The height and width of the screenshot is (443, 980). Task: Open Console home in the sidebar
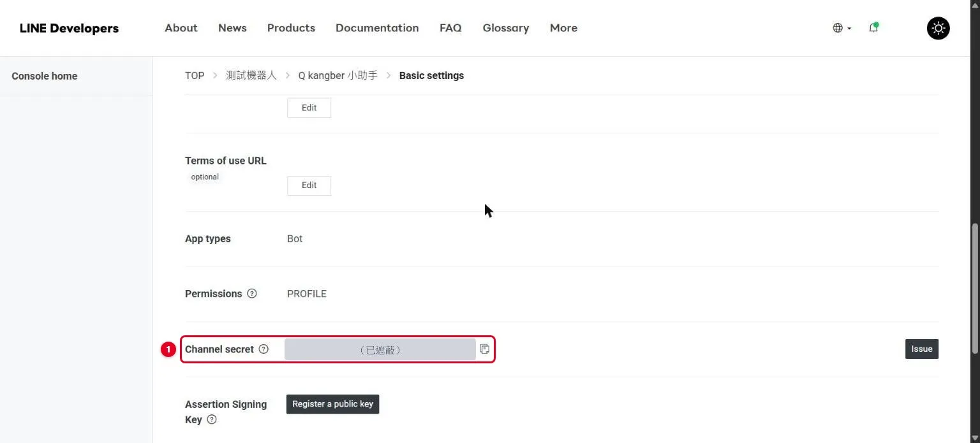[45, 76]
